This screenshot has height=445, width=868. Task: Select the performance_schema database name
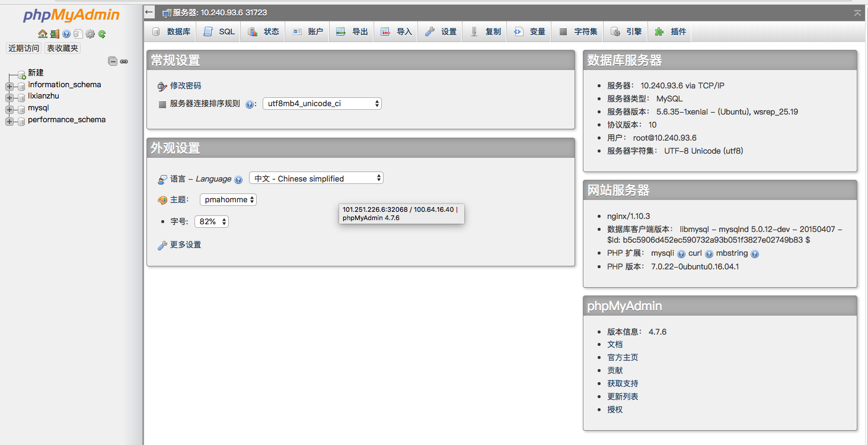click(67, 119)
